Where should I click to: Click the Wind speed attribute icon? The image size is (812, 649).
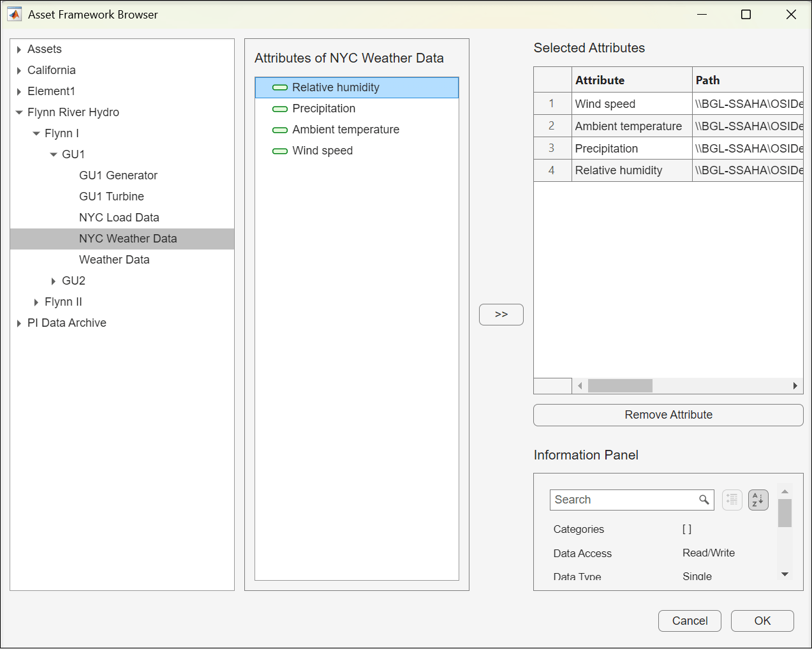(279, 151)
